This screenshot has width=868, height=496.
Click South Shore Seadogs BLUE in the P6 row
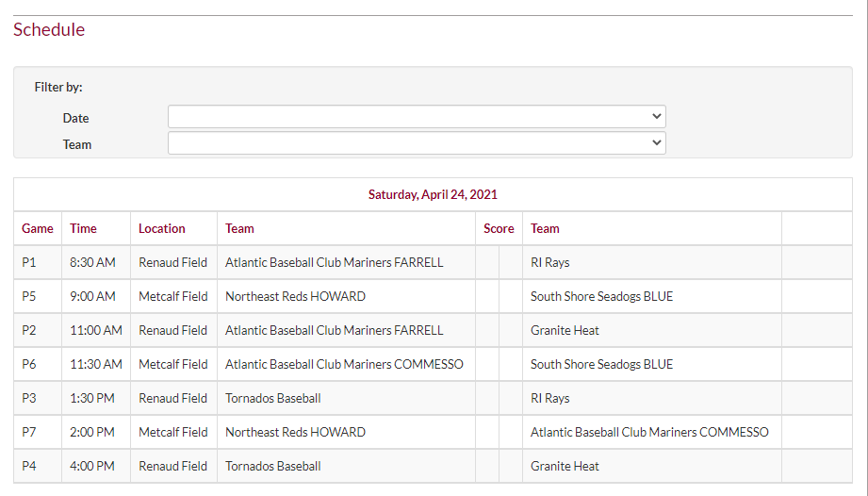click(601, 365)
